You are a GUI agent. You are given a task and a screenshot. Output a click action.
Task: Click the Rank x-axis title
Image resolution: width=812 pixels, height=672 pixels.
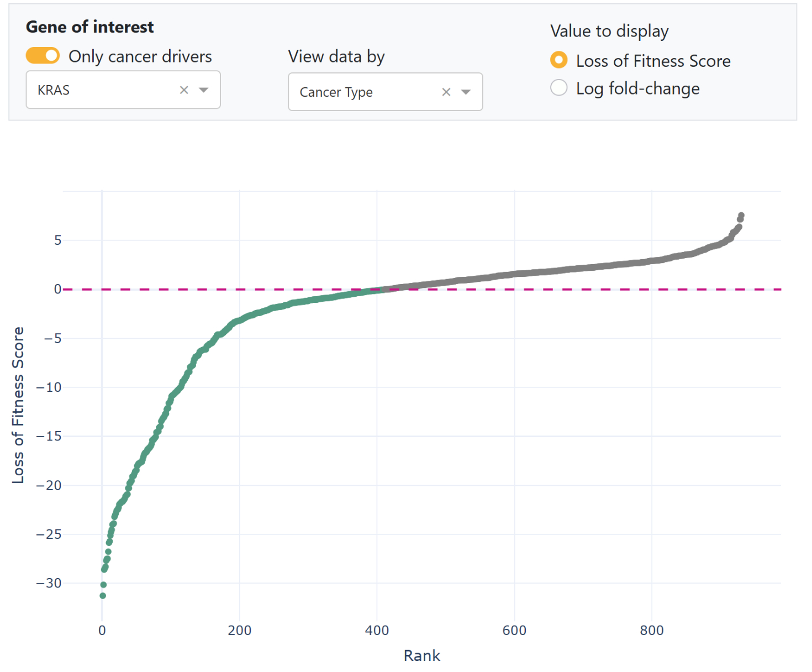pyautogui.click(x=422, y=655)
